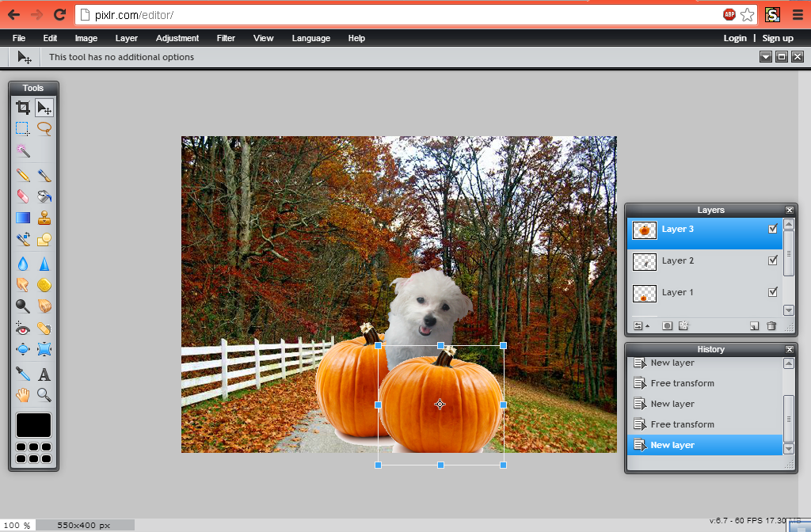Image resolution: width=811 pixels, height=532 pixels.
Task: Select the Gradient tool
Action: 23,218
